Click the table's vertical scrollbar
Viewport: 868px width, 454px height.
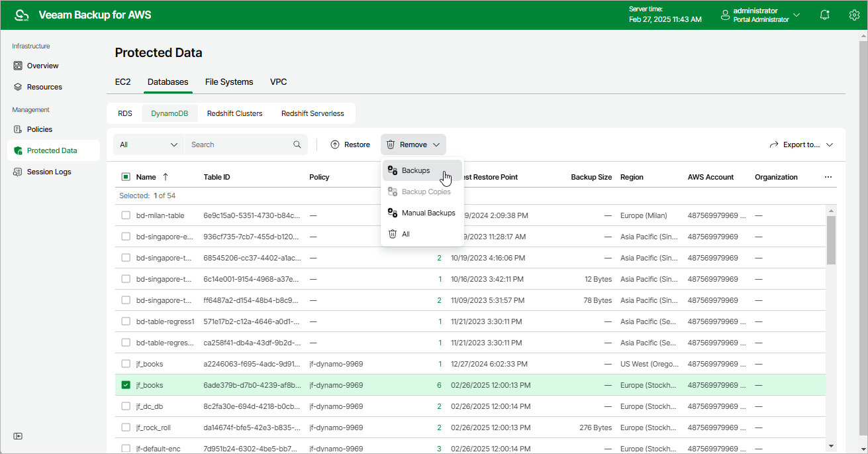pyautogui.click(x=831, y=239)
